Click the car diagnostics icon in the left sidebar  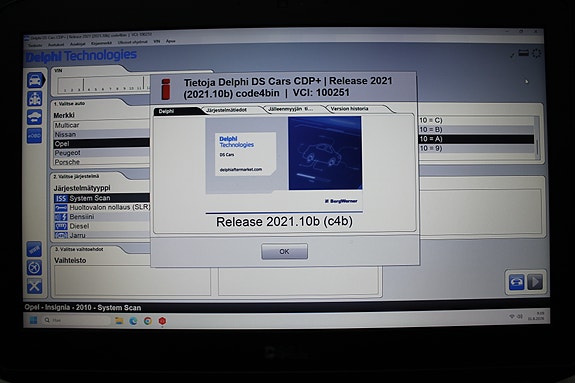[x=35, y=80]
